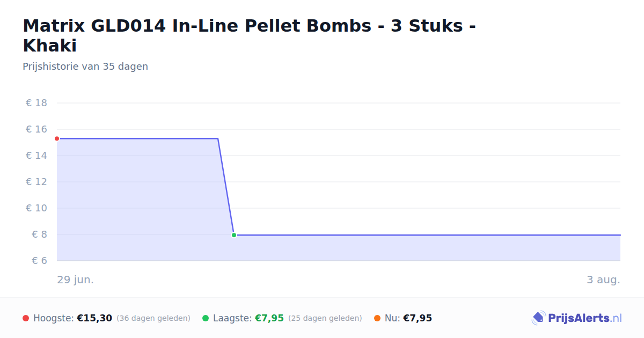Click the product title Matrix GLD014 heading

click(249, 35)
